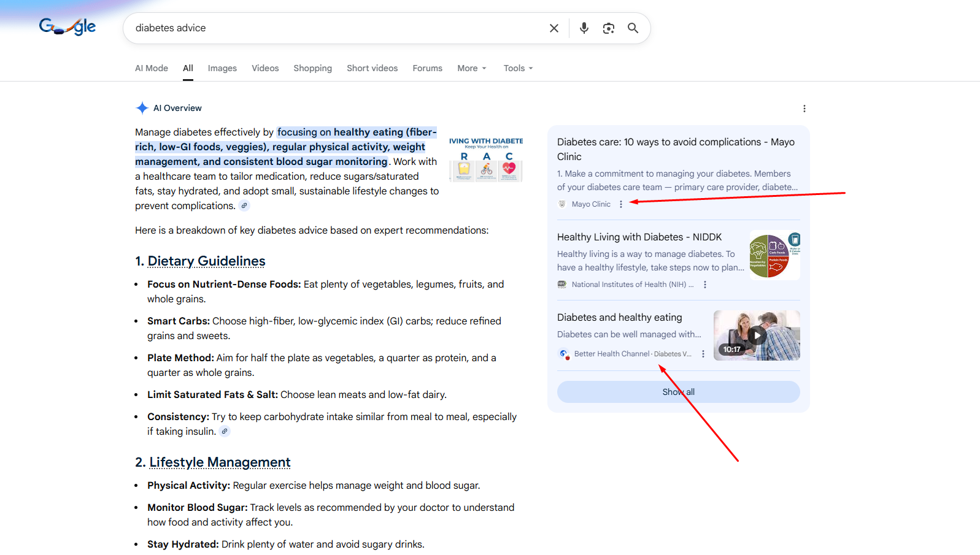Open NIH source three-dot menu
This screenshot has height=555, width=980.
pyautogui.click(x=705, y=285)
